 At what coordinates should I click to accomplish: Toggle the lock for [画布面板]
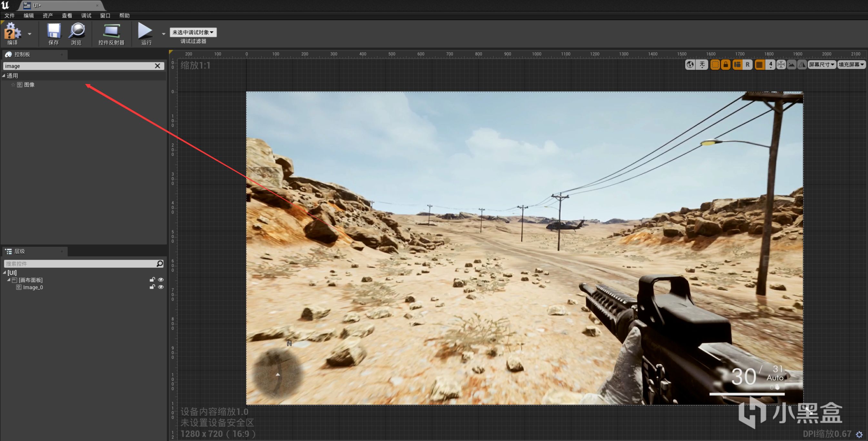152,280
